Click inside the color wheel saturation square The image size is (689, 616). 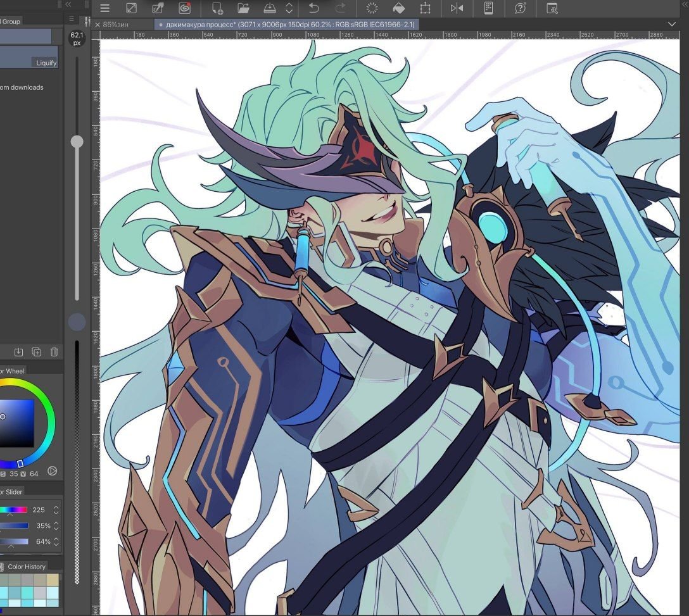(16, 423)
